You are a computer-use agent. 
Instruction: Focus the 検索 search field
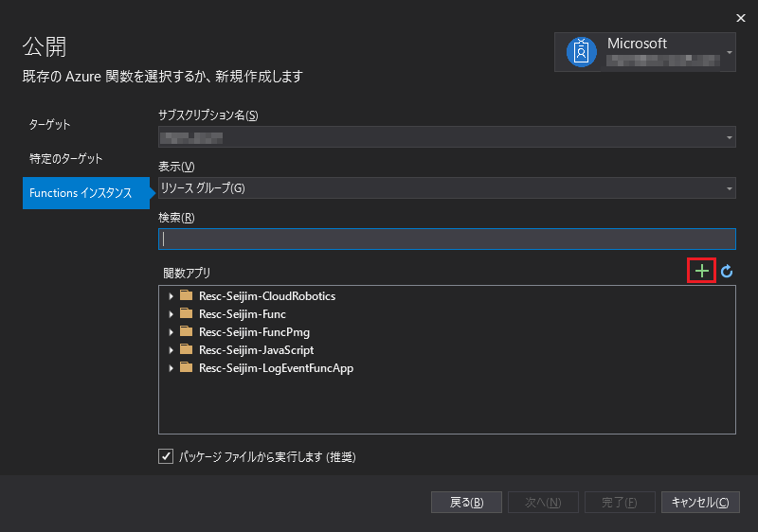[x=447, y=239]
